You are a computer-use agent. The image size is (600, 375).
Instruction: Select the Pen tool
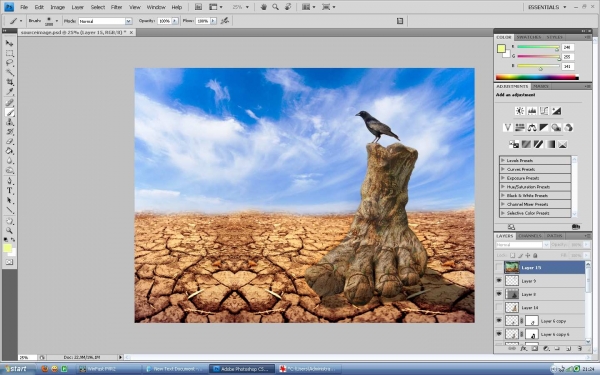pyautogui.click(x=9, y=181)
